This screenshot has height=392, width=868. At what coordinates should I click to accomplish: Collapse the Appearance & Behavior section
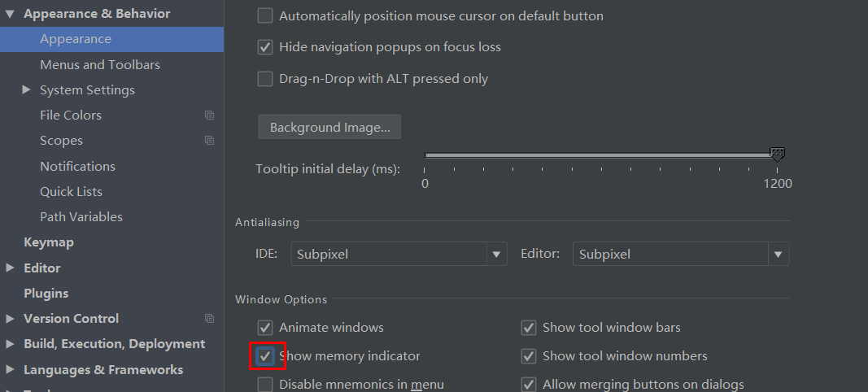tap(10, 14)
